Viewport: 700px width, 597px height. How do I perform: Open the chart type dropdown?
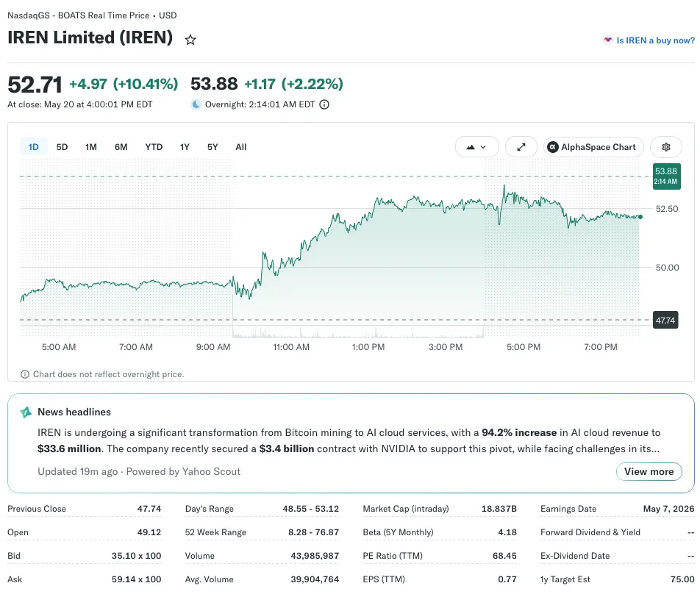tap(476, 147)
